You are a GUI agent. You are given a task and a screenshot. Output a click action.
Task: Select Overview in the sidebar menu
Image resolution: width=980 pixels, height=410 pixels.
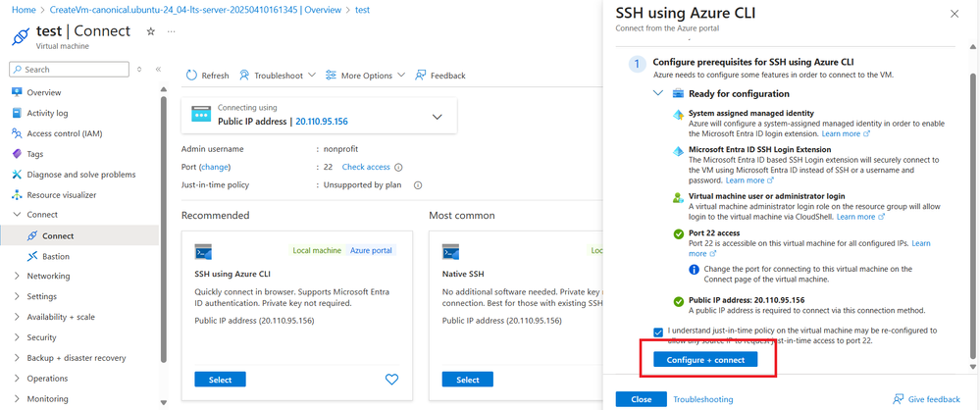click(44, 92)
